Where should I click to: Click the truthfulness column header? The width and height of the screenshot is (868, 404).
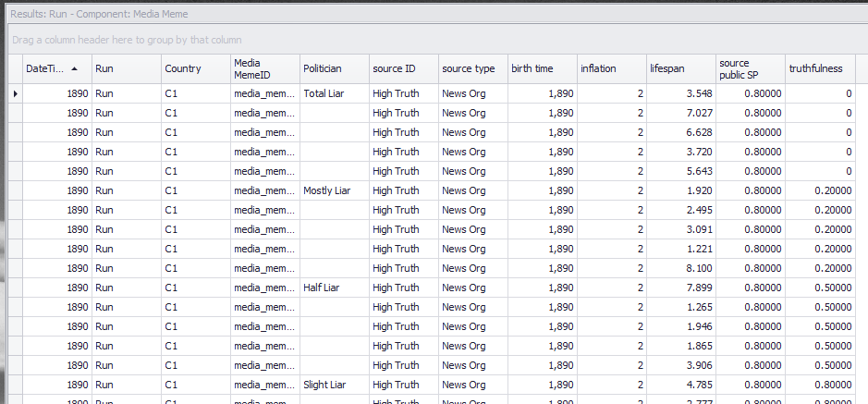click(819, 68)
